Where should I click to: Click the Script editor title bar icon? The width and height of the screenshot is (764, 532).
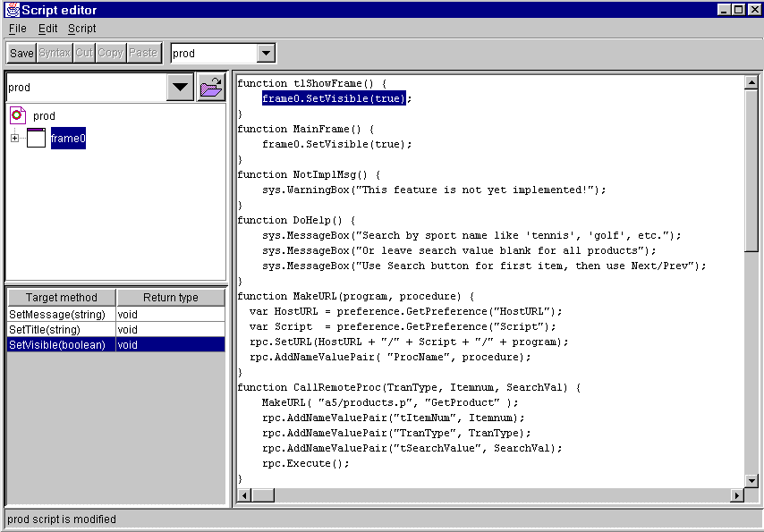point(12,10)
